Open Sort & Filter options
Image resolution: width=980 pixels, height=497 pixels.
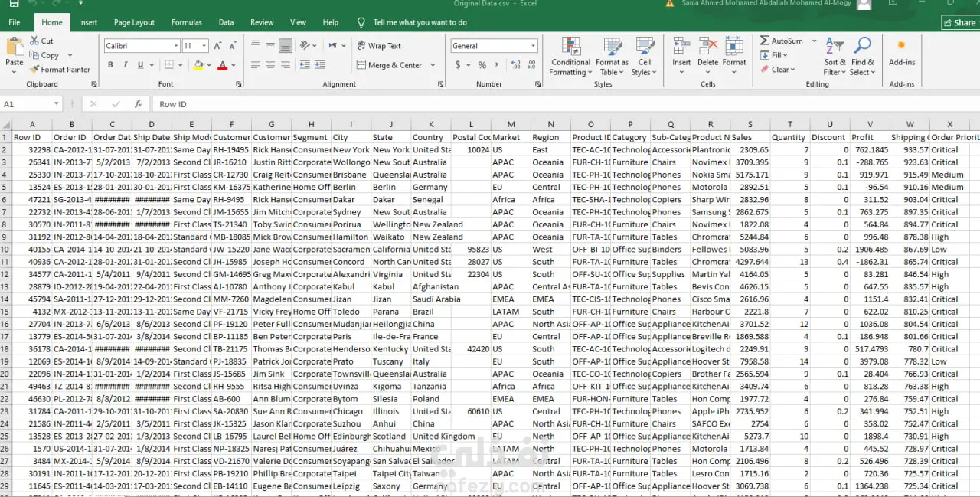[835, 56]
